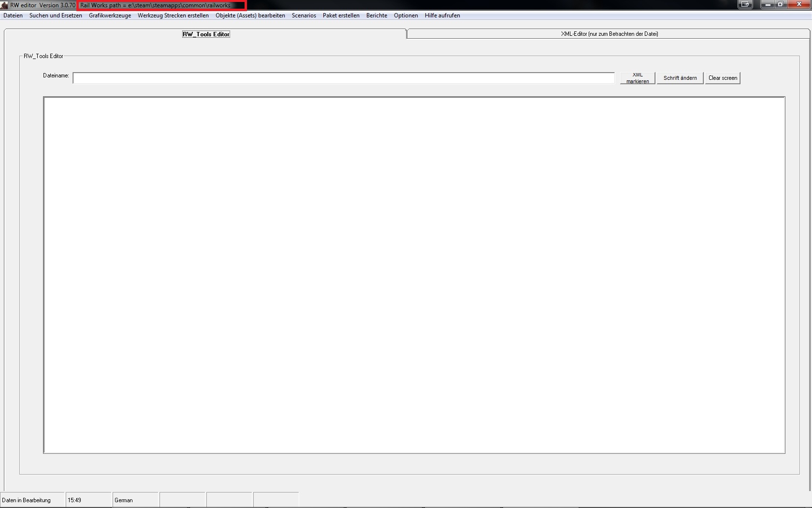Click inside the large editor text area

(414, 275)
